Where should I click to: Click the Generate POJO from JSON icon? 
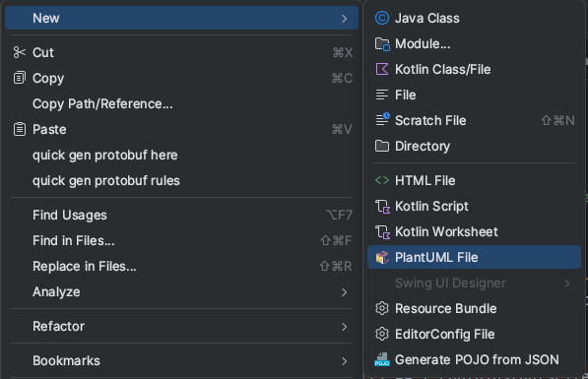[382, 359]
